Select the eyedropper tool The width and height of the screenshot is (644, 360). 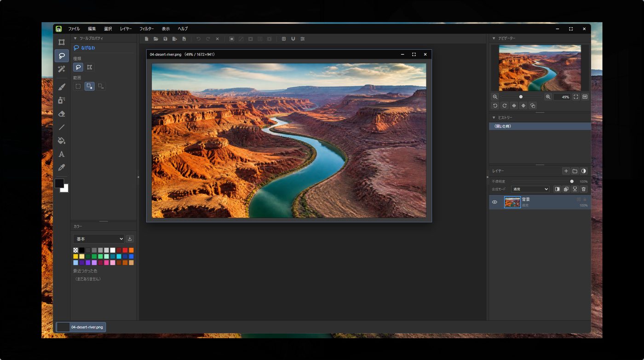click(62, 167)
